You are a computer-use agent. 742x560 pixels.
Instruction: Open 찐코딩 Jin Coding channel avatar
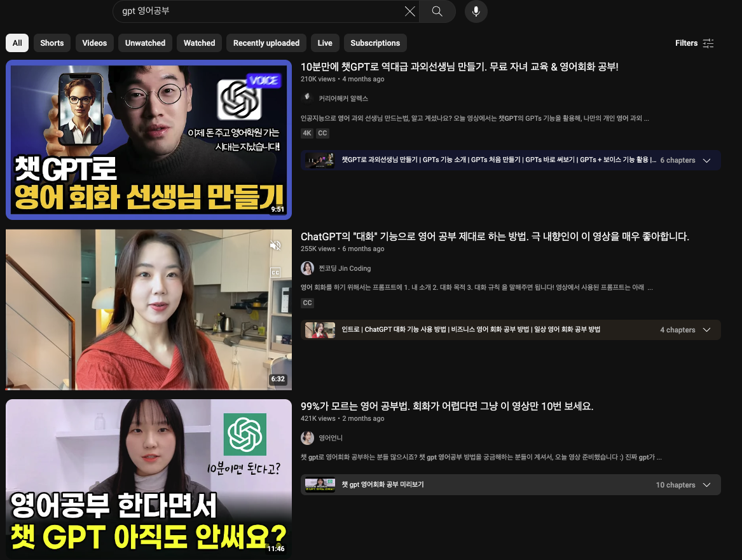307,268
